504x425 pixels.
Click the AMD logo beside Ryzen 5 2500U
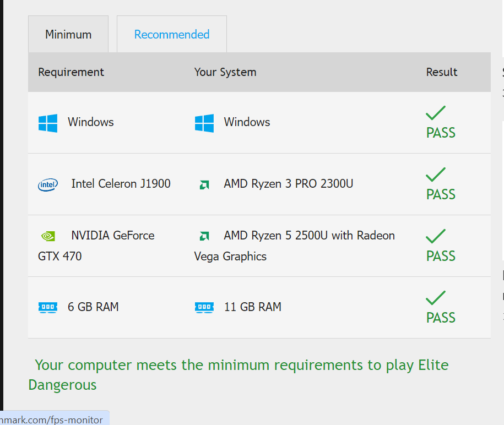[204, 236]
